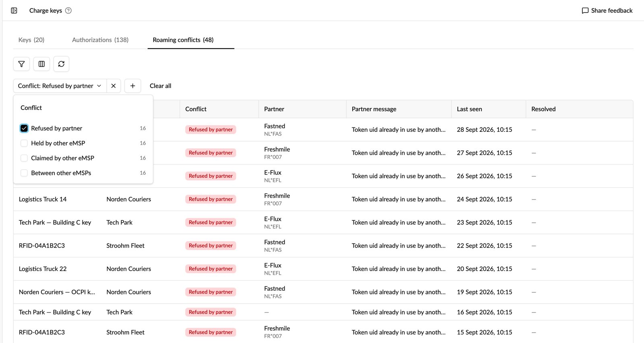Check Claimed by other eMSP
The width and height of the screenshot is (644, 343).
(24, 158)
